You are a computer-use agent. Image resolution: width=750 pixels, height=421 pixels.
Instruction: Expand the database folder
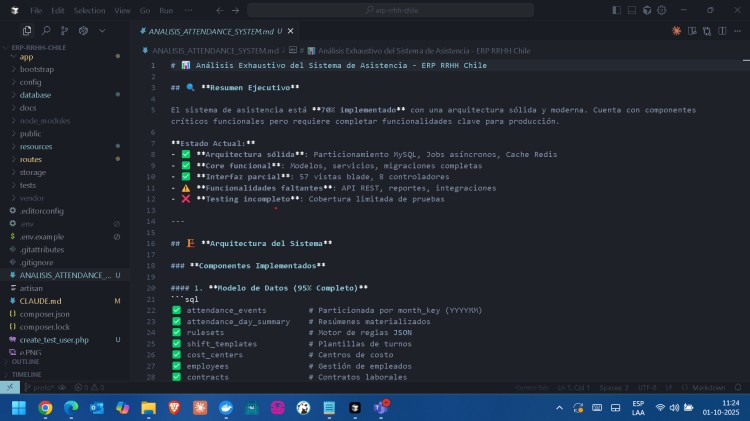click(35, 95)
